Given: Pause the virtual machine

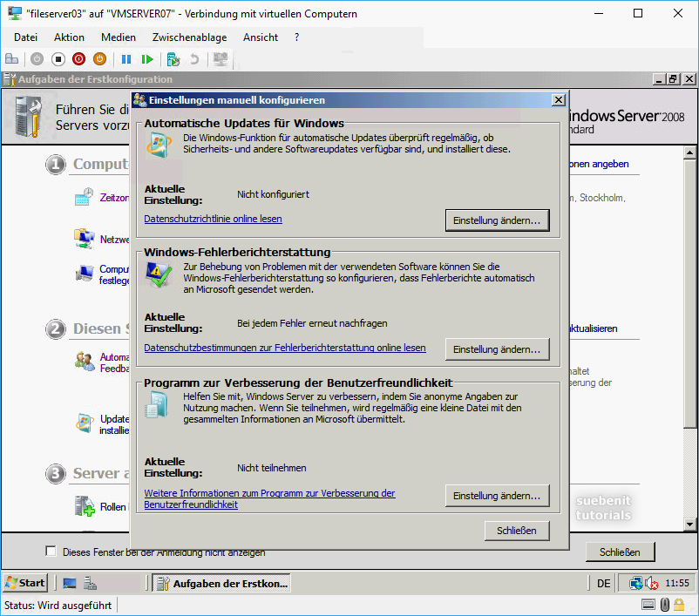Looking at the screenshot, I should point(126,59).
